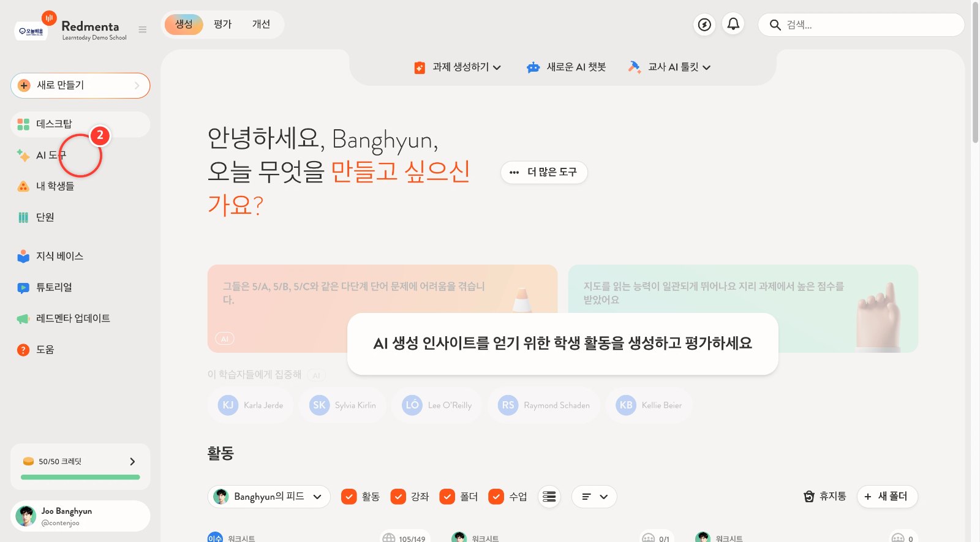Select student chip Karla Jerde
980x542 pixels.
tap(251, 405)
